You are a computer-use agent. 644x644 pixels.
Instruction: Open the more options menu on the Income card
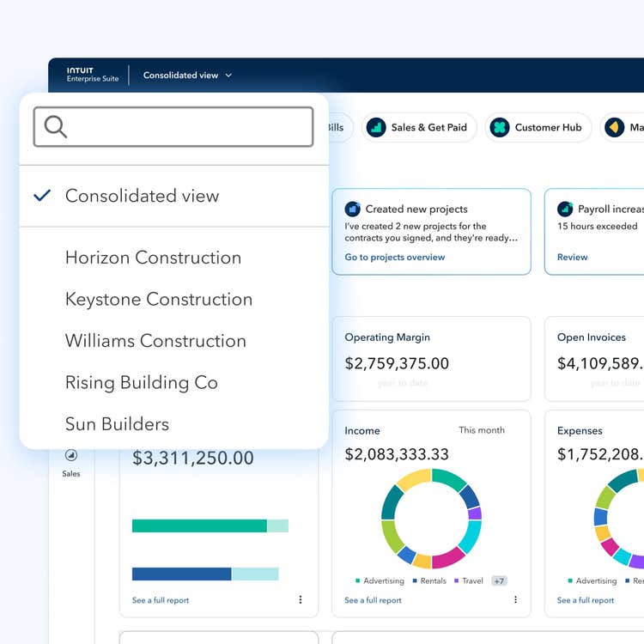point(515,599)
